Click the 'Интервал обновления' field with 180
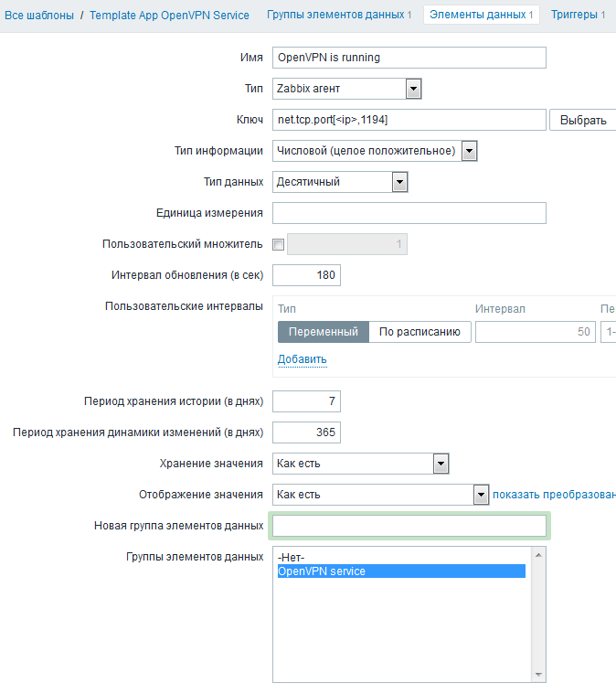The width and height of the screenshot is (616, 694). [306, 275]
